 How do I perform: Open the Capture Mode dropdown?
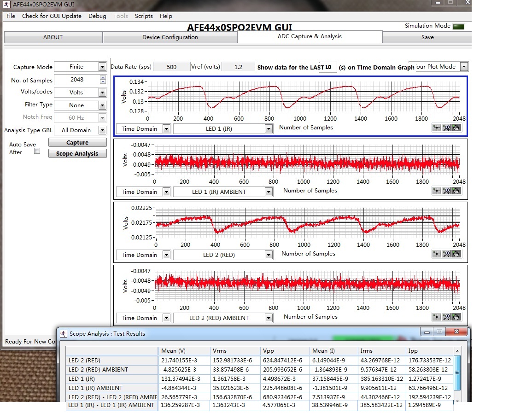[102, 66]
